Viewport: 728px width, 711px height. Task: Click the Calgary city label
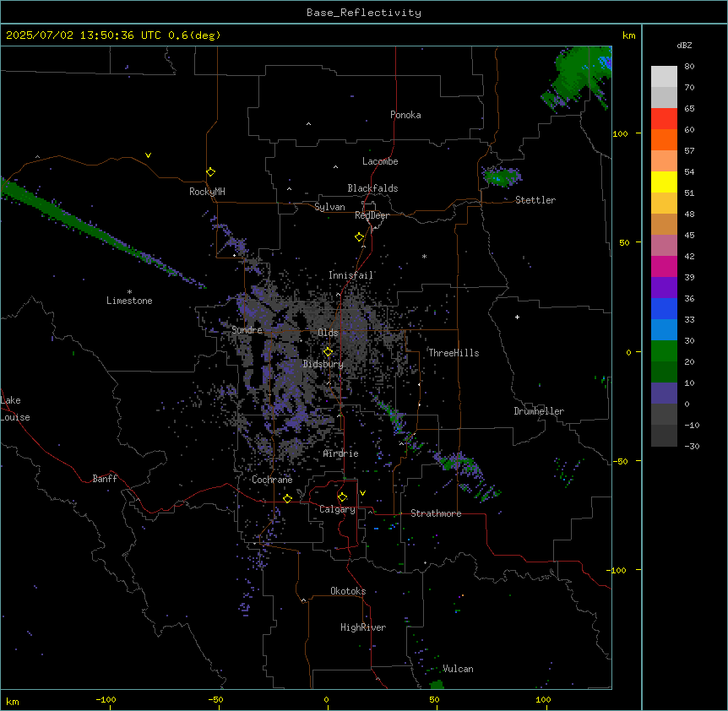[x=337, y=509]
